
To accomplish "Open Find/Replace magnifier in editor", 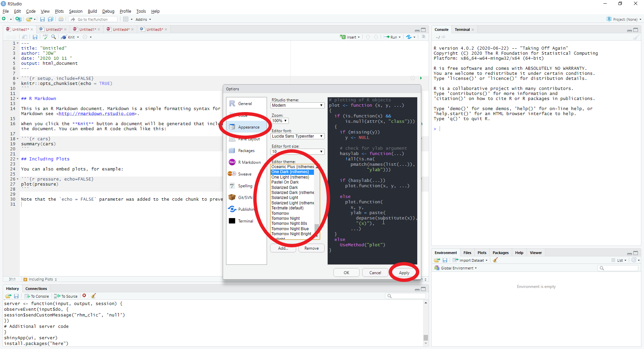I will (54, 37).
